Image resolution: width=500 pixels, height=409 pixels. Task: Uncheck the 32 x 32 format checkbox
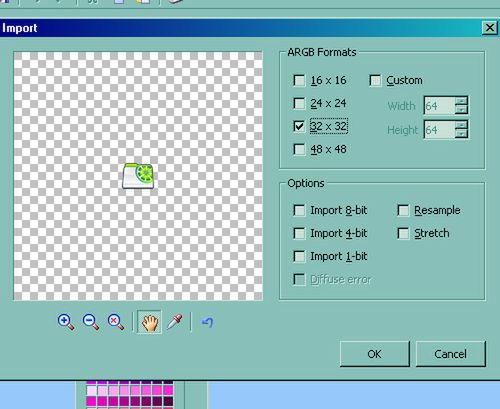click(299, 126)
